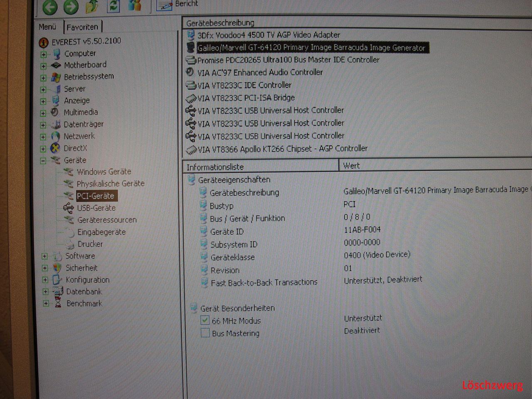Collapse the Geräte tree node
This screenshot has width=532, height=399.
click(43, 161)
